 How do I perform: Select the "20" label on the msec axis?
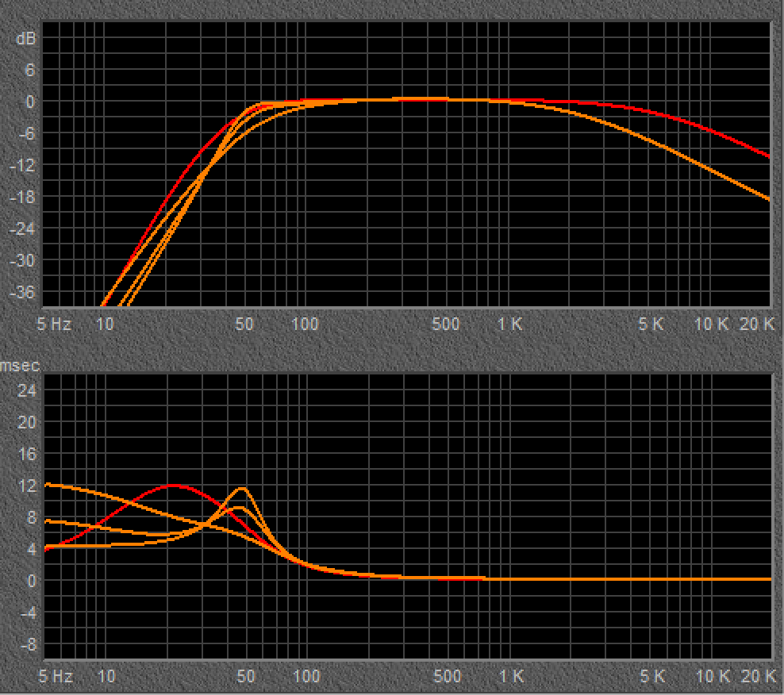pos(26,423)
